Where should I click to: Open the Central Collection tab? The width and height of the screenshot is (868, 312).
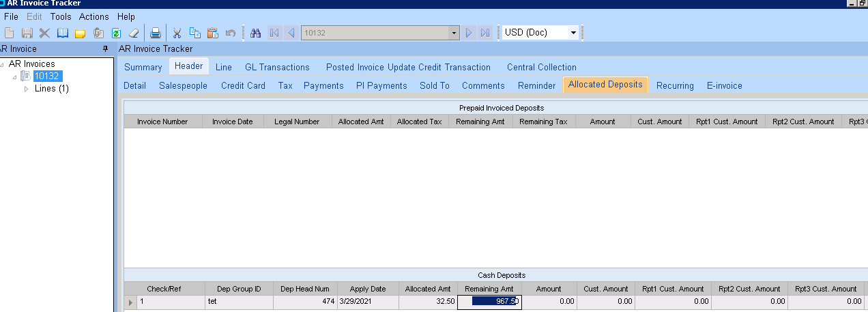pyautogui.click(x=542, y=67)
